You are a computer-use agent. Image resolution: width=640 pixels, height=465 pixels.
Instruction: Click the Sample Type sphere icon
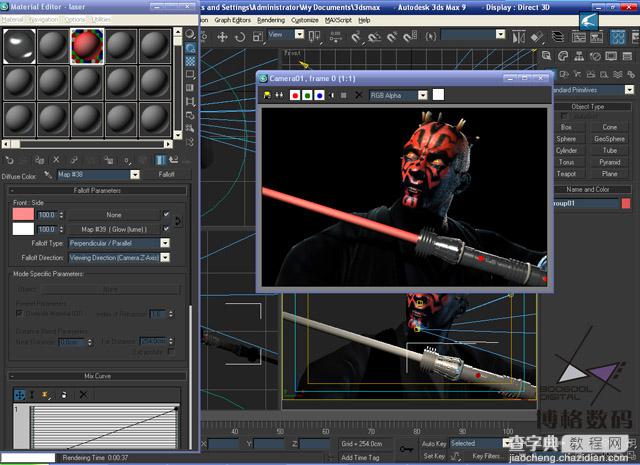coord(190,34)
